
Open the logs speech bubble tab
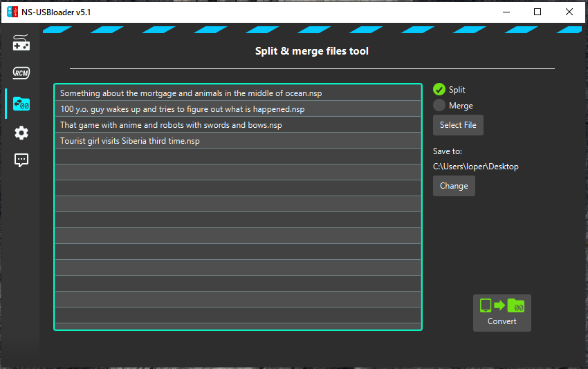click(x=21, y=160)
